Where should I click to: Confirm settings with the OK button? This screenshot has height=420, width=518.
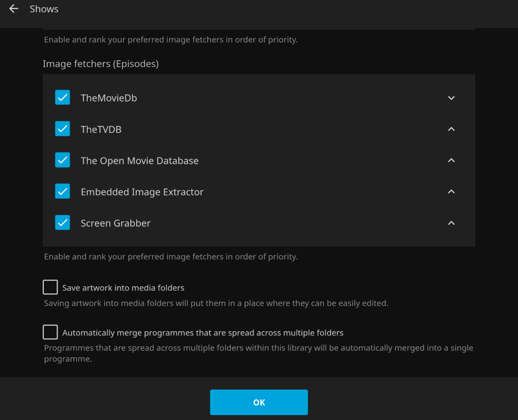point(259,402)
